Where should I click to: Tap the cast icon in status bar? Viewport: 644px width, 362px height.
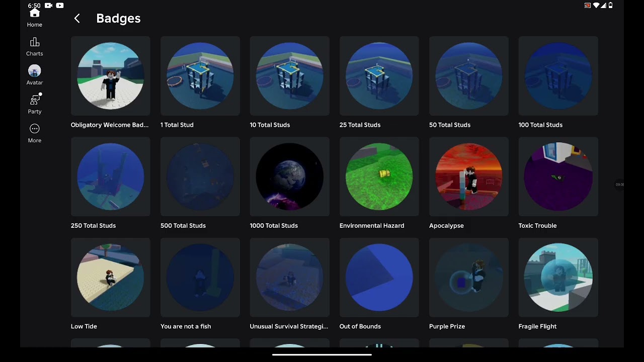588,6
